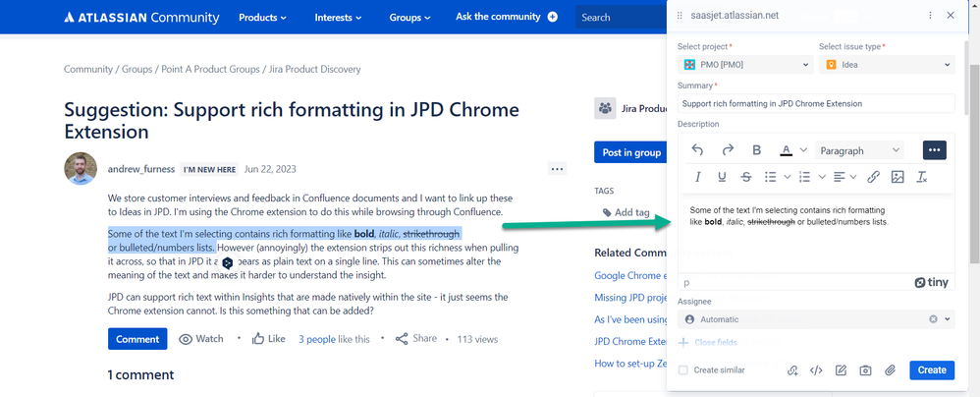
Task: Clear formatting with the Tx icon
Action: click(922, 177)
